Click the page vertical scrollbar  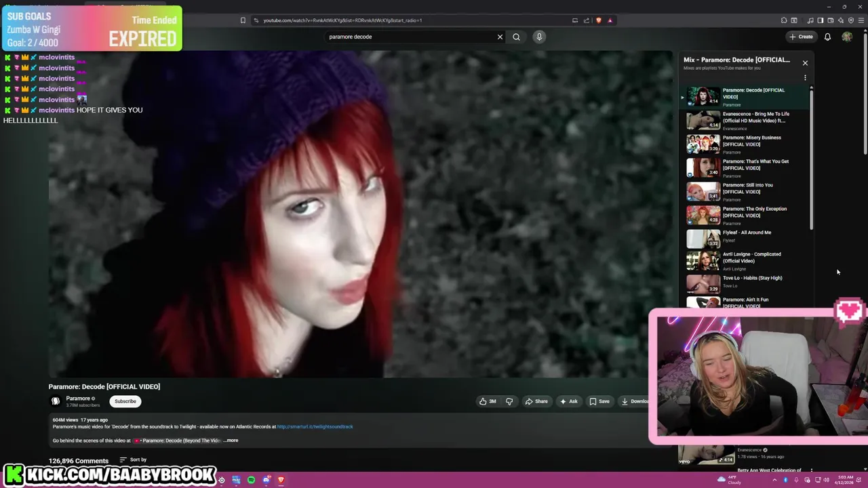[865, 95]
